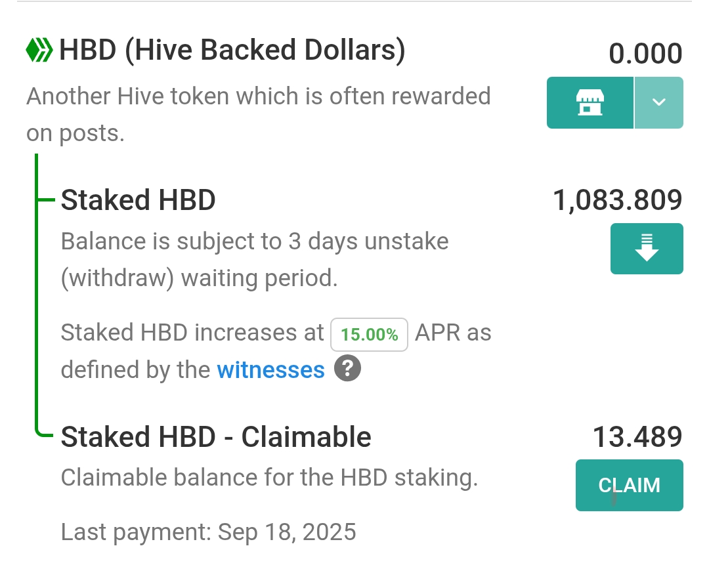Expand the dropdown chevron next to market button
Viewport: 709px width, 588px height.
[x=658, y=102]
